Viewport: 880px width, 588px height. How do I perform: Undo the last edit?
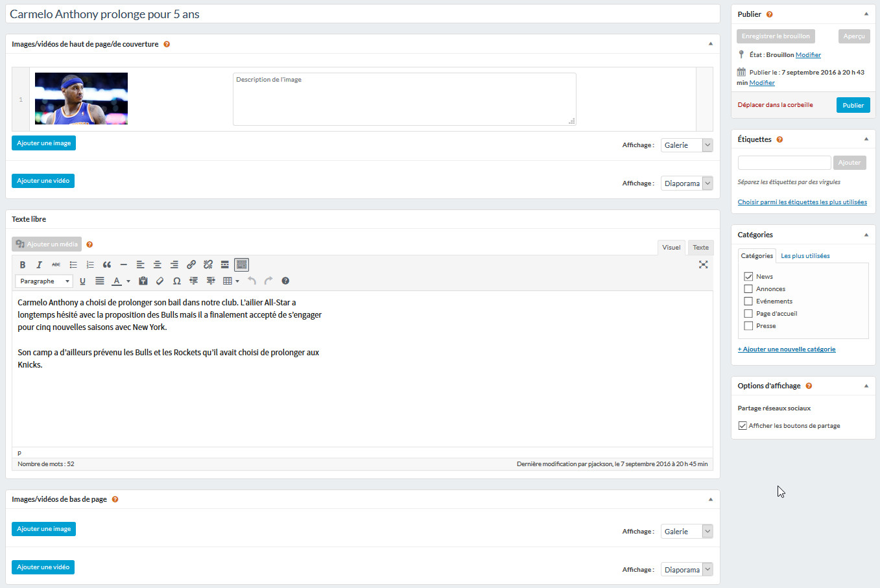[x=252, y=281]
